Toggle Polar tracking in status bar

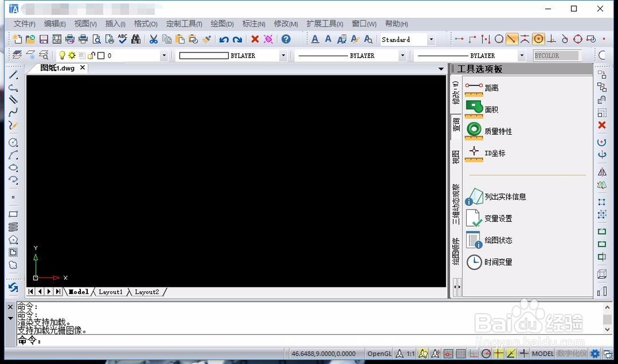point(486,353)
